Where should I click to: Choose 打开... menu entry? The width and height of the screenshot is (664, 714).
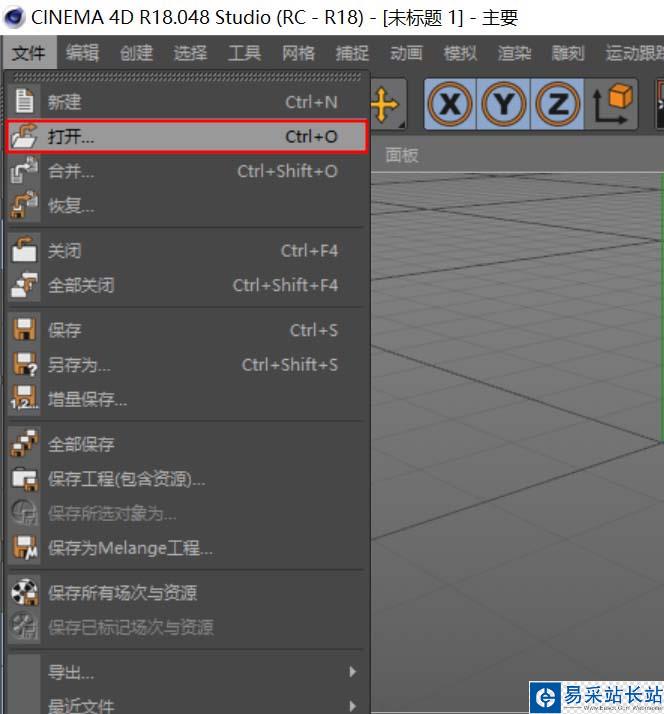(x=187, y=136)
